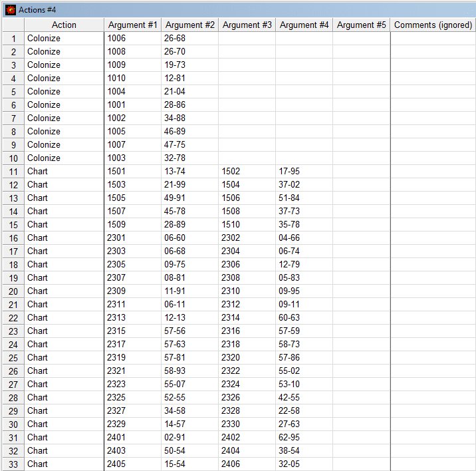Screen dimensions: 476x471
Task: Select the cell containing 1006
Action: coord(132,39)
